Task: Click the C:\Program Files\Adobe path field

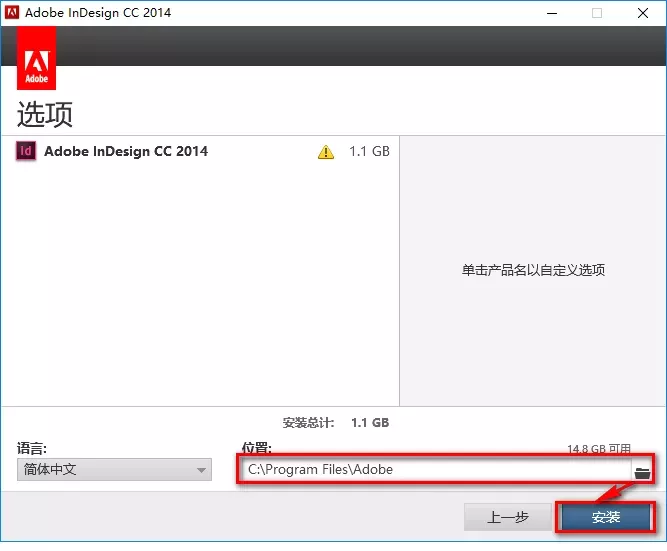Action: (435, 469)
